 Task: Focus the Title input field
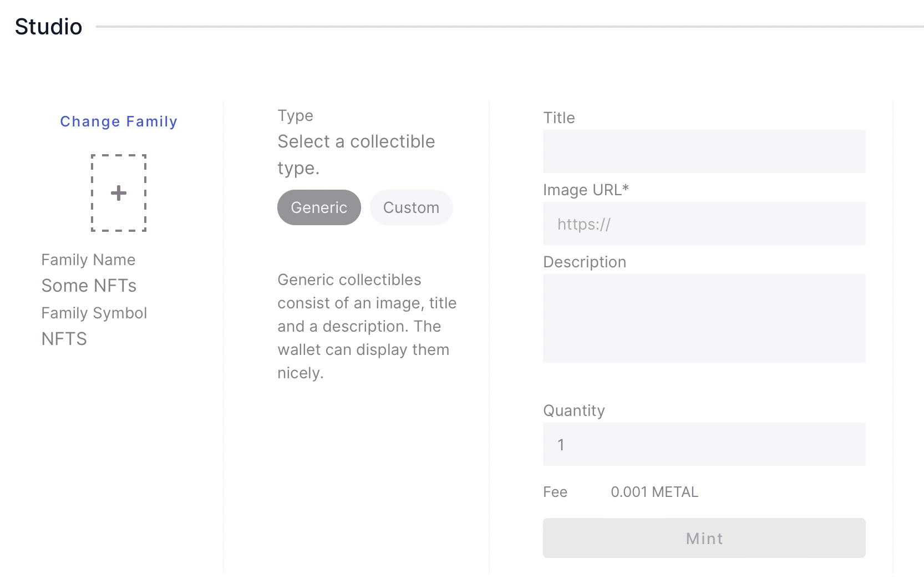[704, 151]
